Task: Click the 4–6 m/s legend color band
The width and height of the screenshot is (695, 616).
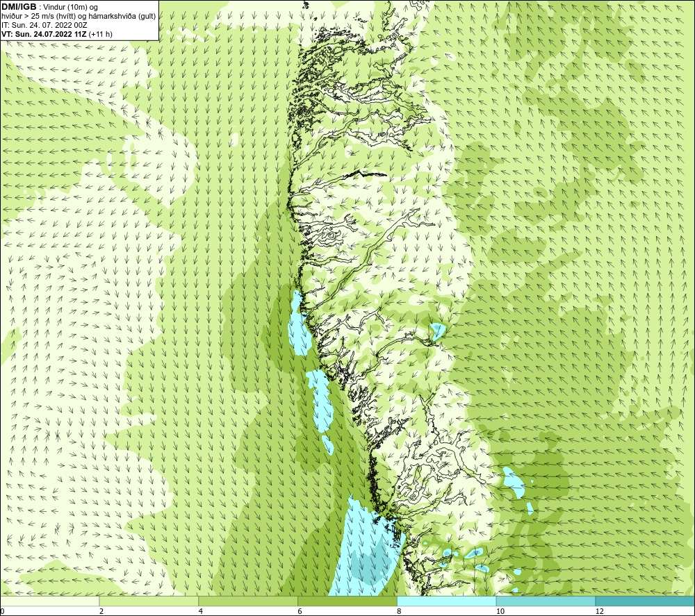Action: pos(248,601)
